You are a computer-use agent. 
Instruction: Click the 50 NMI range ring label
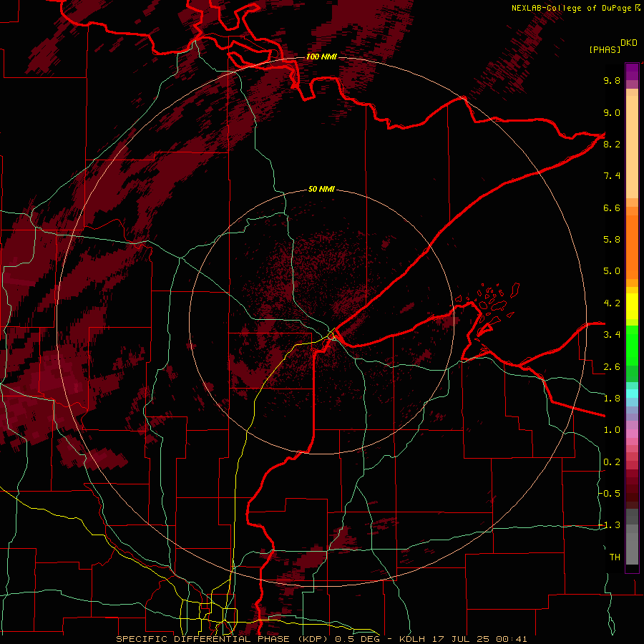321,189
